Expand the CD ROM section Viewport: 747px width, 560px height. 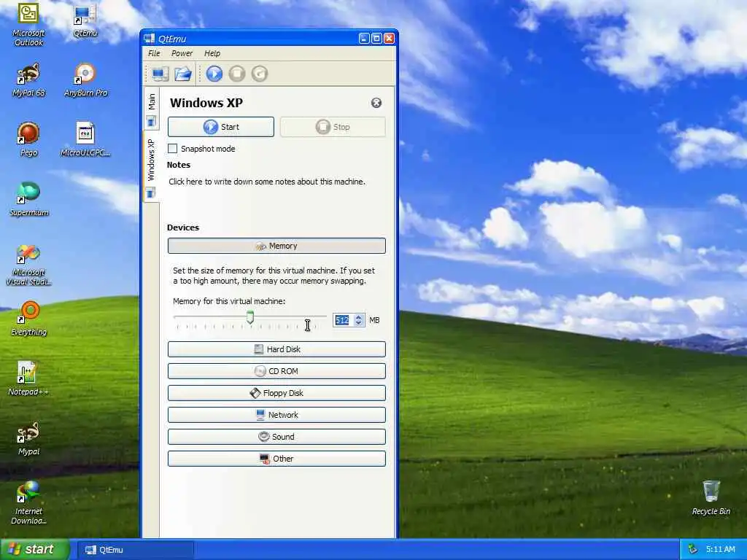pos(276,371)
